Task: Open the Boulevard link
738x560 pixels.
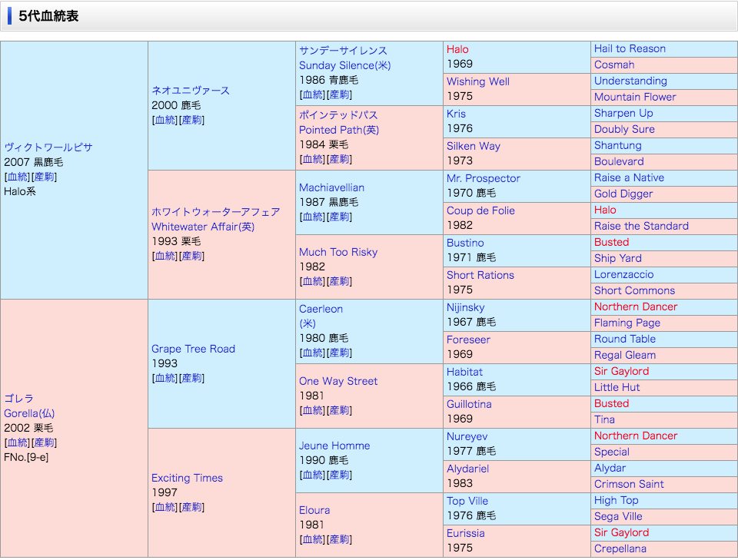Action: 619,161
